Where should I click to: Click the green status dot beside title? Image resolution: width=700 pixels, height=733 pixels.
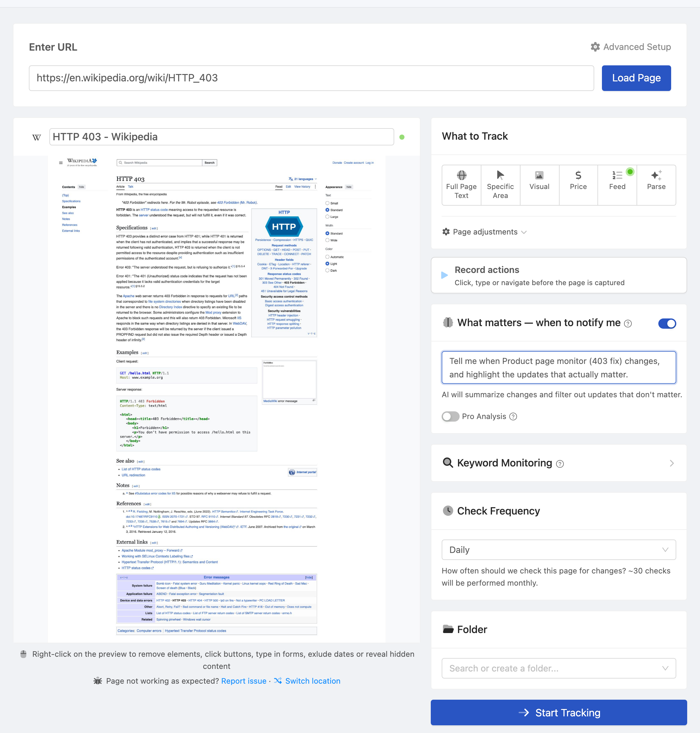click(x=402, y=137)
